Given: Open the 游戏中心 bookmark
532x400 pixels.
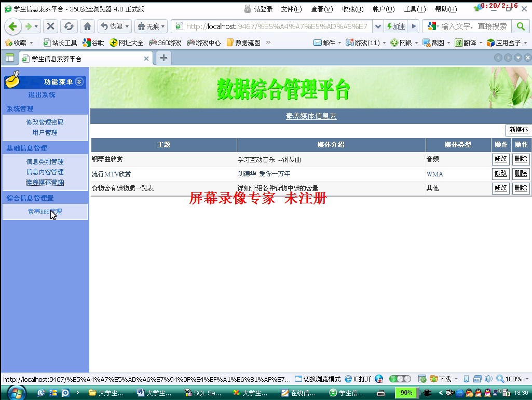Looking at the screenshot, I should tap(204, 43).
